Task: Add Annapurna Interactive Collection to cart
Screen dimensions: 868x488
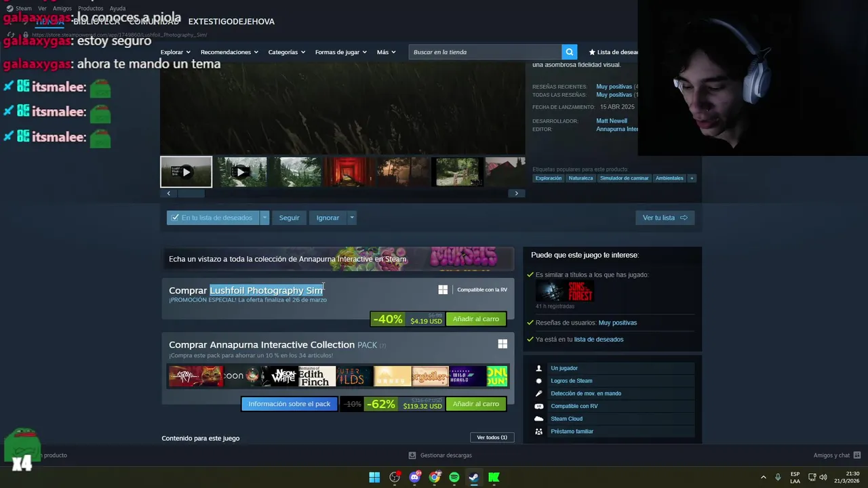Action: [x=475, y=403]
